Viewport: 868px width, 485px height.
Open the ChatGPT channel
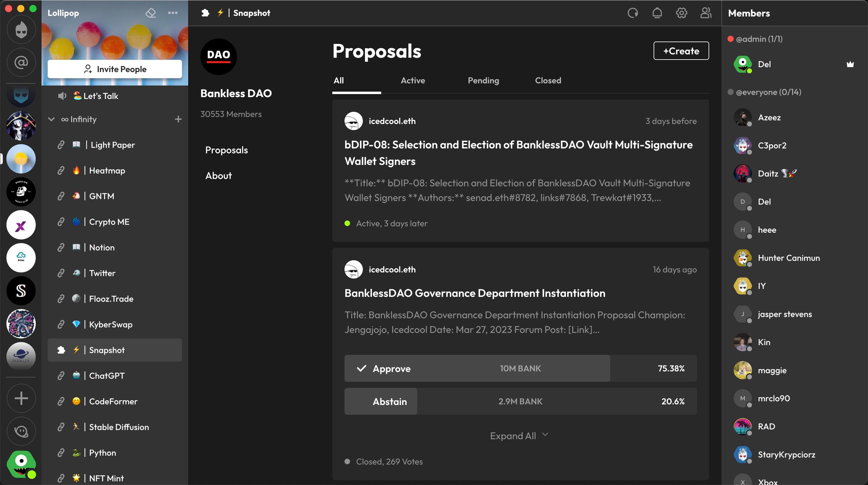tap(115, 375)
